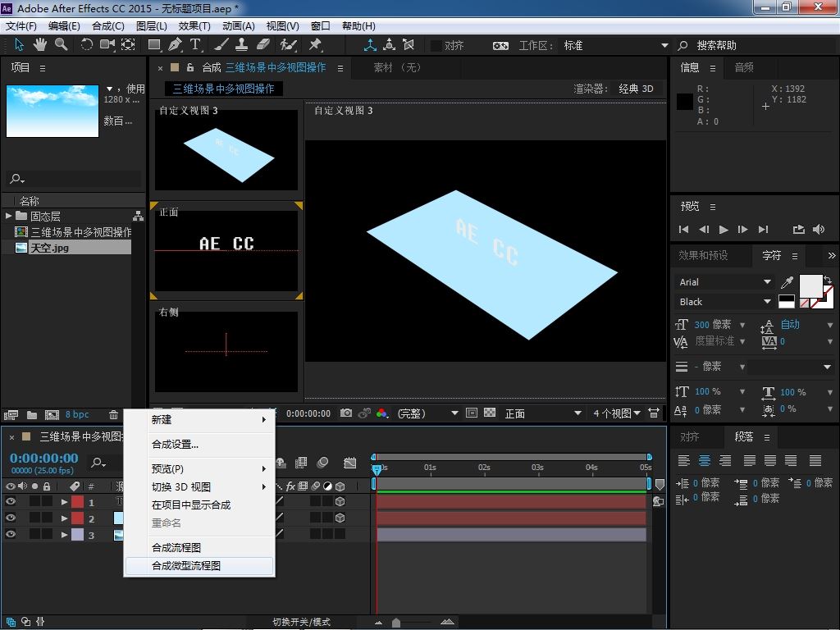Toggle the transparency grid button

pyautogui.click(x=490, y=413)
